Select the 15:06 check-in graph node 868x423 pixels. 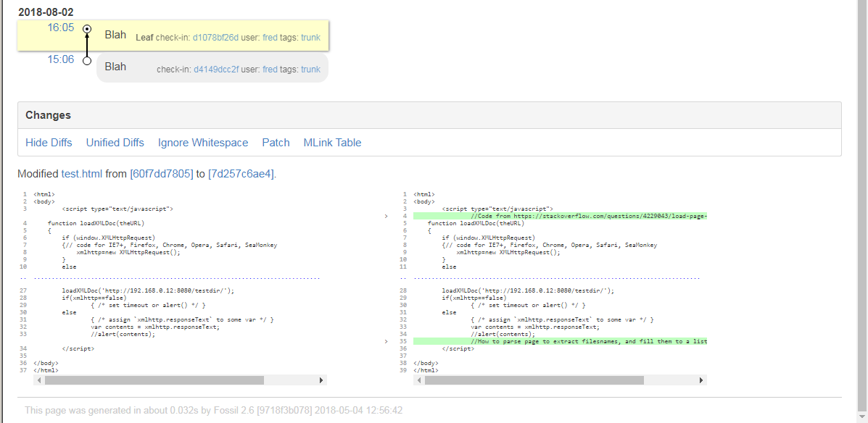point(87,61)
